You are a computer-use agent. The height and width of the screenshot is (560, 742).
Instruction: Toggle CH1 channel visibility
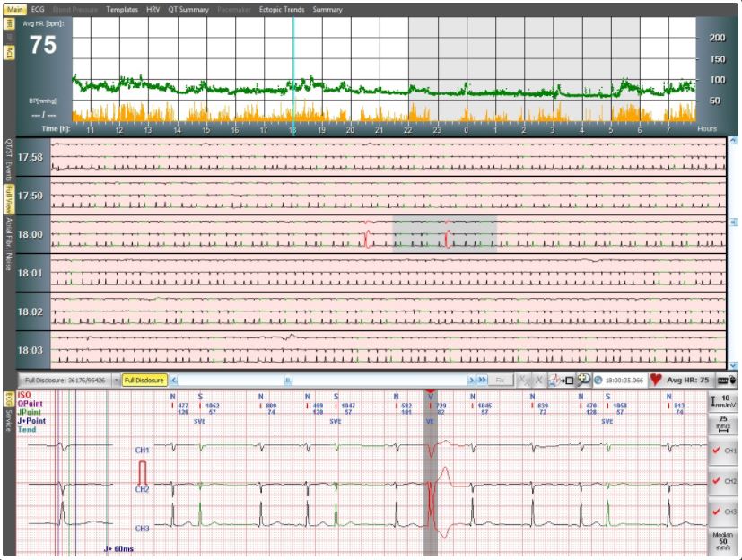click(722, 450)
